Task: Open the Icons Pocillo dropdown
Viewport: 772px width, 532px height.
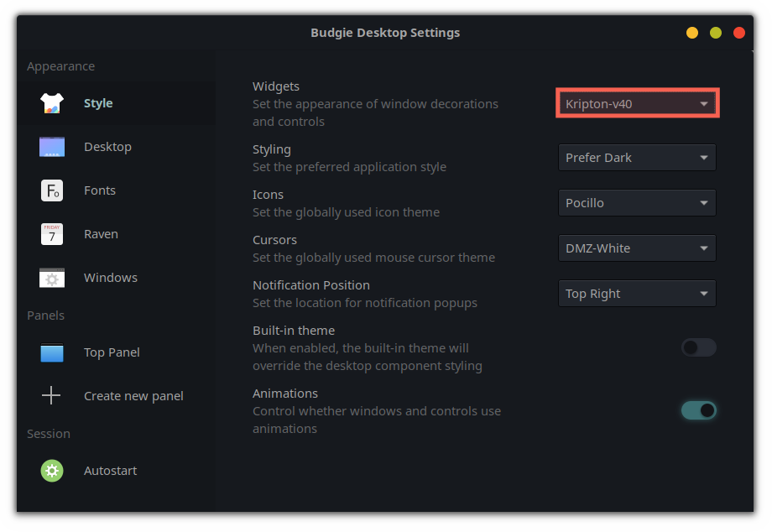Action: click(x=637, y=203)
